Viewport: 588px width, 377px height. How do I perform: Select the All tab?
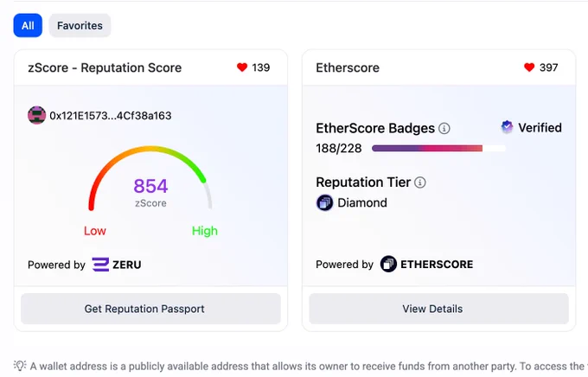pos(28,26)
